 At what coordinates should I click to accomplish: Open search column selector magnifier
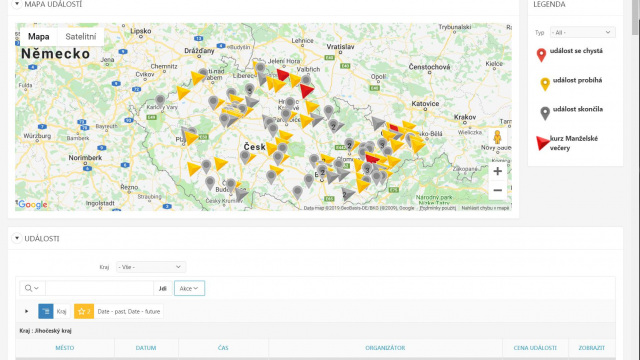[x=32, y=288]
